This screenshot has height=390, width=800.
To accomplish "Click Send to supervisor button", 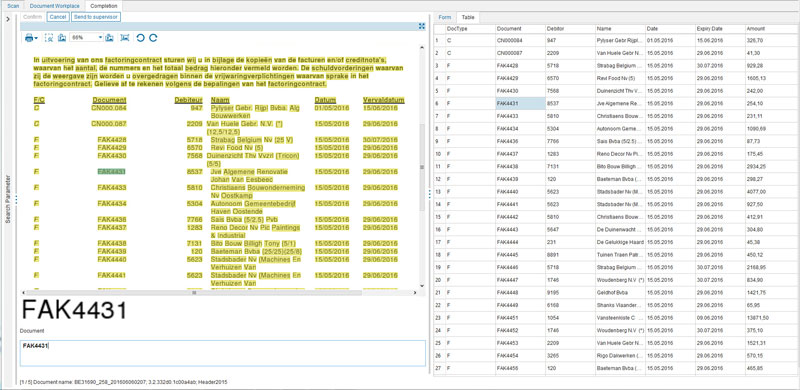I will pyautogui.click(x=96, y=17).
